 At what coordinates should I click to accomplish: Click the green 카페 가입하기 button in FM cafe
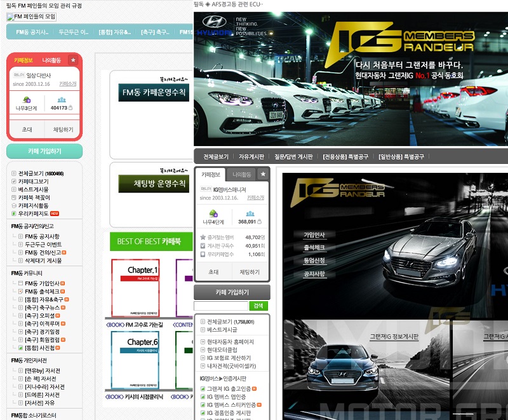point(44,151)
